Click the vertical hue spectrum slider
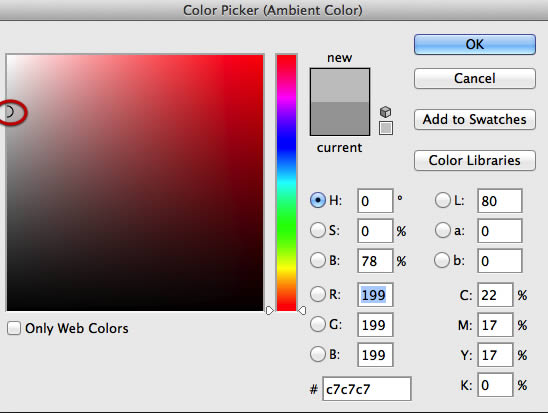The image size is (548, 413). pos(286,182)
